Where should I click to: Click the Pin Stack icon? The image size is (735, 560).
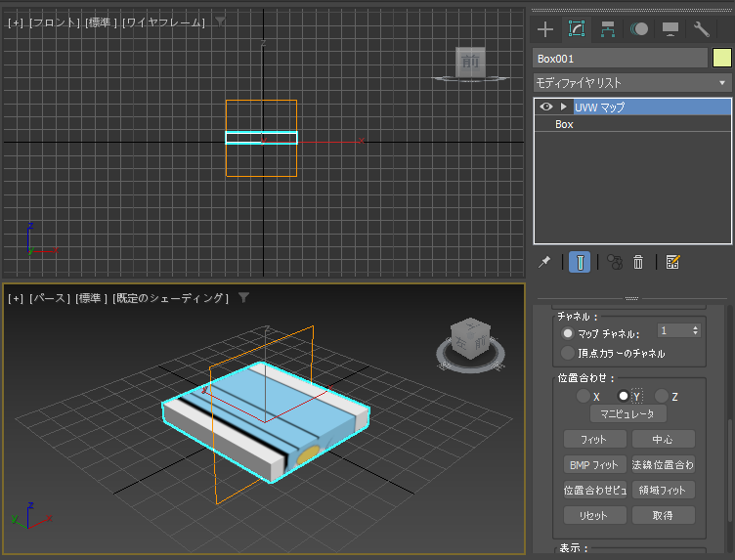point(544,262)
